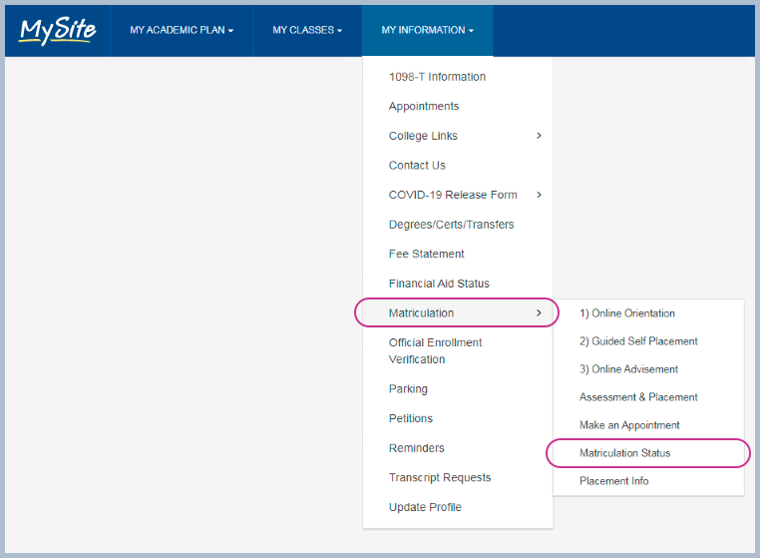View the Fee Statement
The width and height of the screenshot is (760, 558).
(426, 254)
